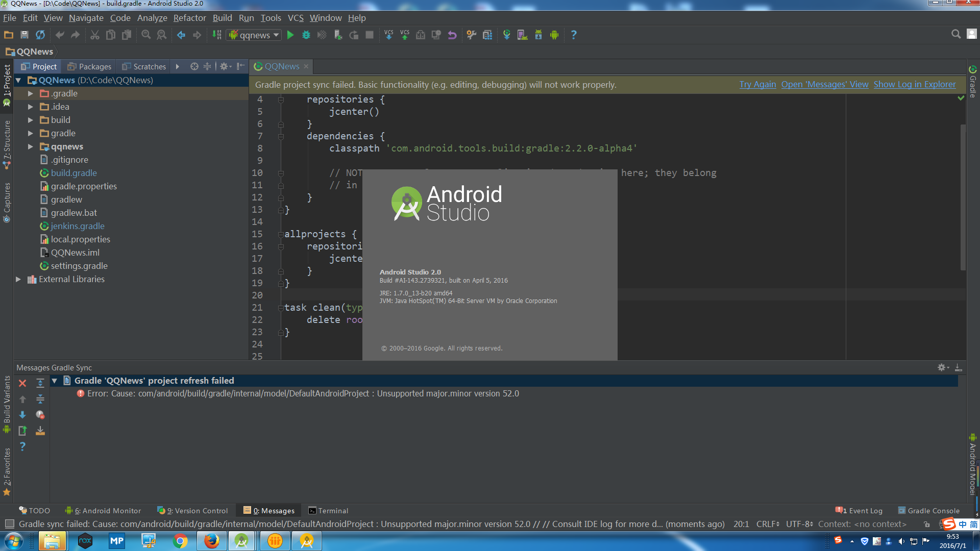Screen dimensions: 980x551
Task: Click the Debug bug icon
Action: 306,35
